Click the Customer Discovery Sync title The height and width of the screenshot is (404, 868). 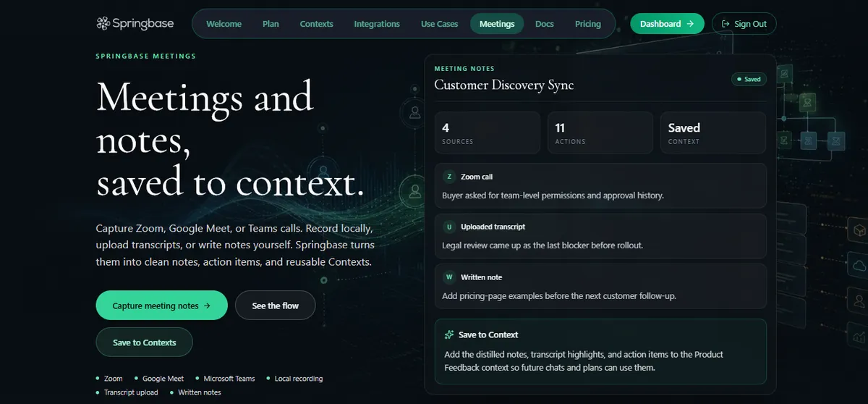503,85
